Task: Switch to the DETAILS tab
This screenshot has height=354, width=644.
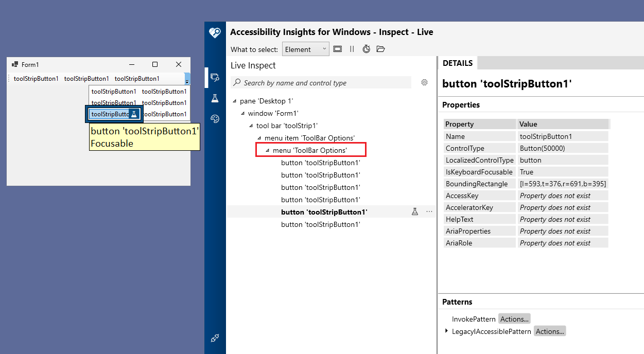Action: click(x=457, y=63)
